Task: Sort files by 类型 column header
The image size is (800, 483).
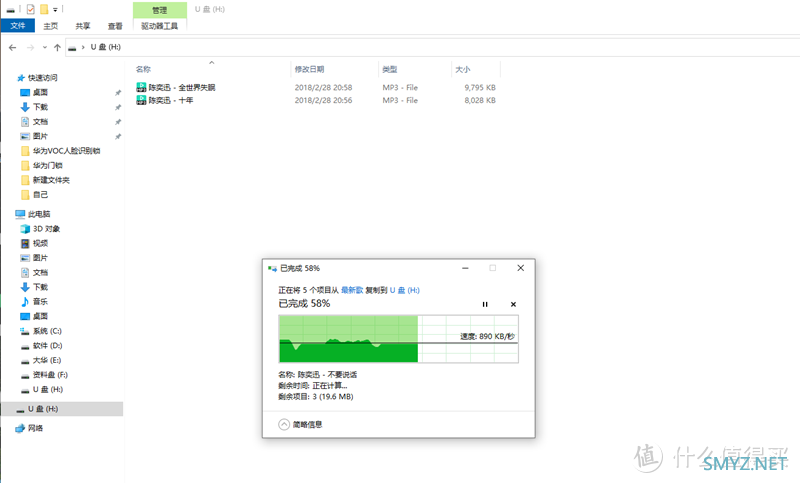Action: (x=390, y=69)
